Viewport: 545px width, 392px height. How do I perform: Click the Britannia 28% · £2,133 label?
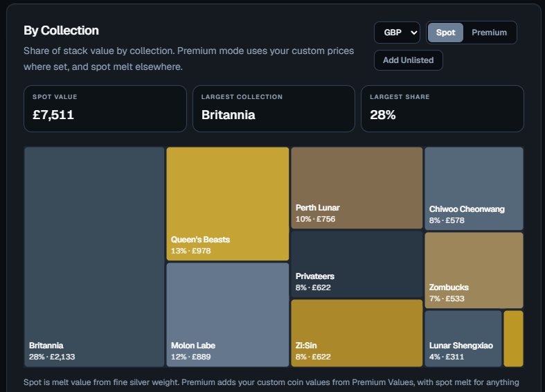click(52, 351)
